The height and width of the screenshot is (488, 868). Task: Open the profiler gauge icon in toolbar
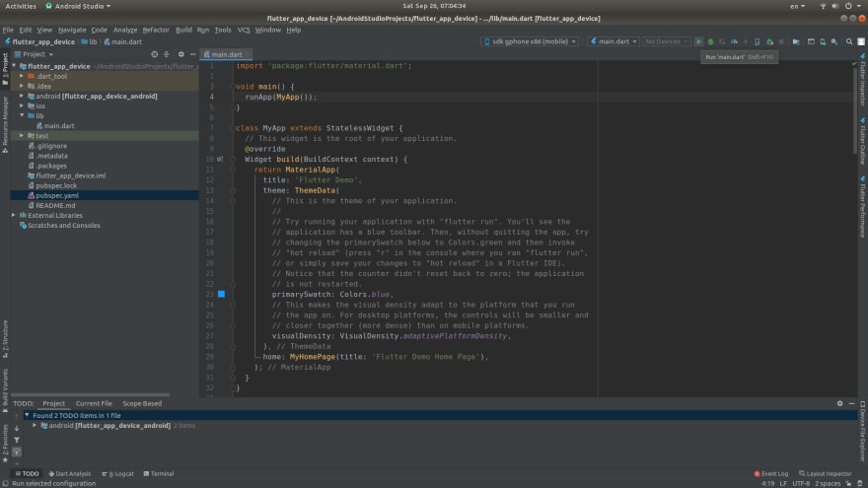734,42
